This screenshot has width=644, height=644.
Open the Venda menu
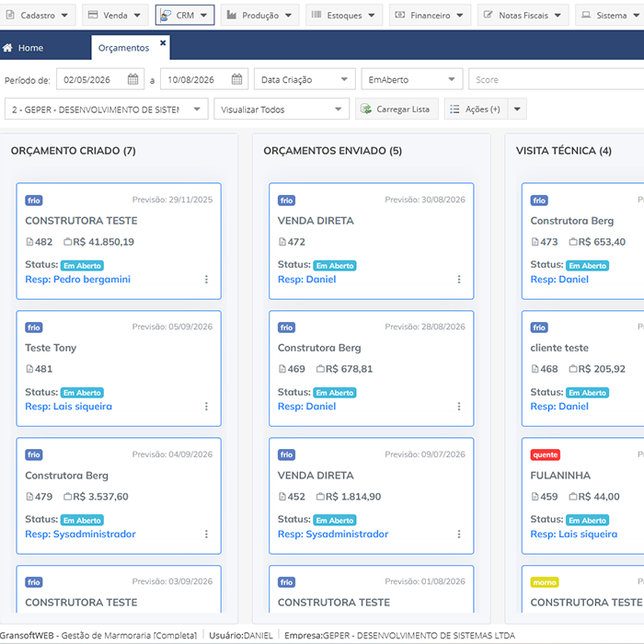[115, 16]
